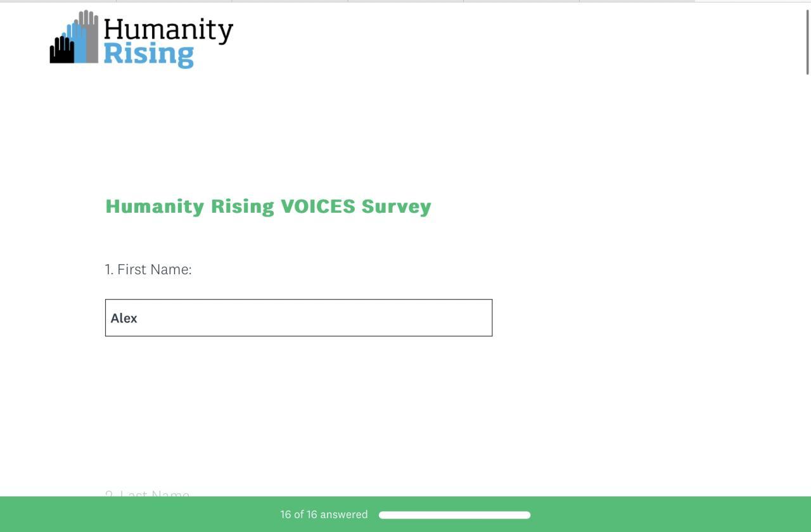Image resolution: width=811 pixels, height=532 pixels.
Task: Click the "Humanity" wordmark in the logo
Action: click(168, 30)
